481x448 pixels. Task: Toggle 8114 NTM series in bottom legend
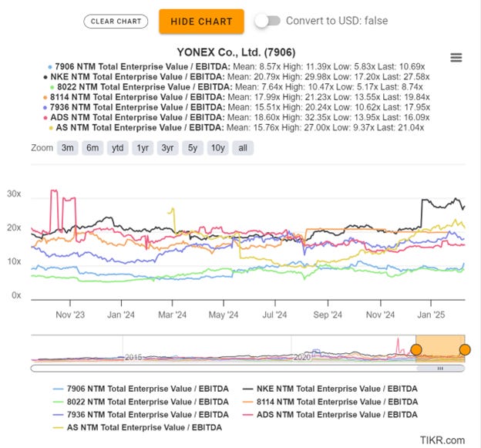click(x=330, y=402)
